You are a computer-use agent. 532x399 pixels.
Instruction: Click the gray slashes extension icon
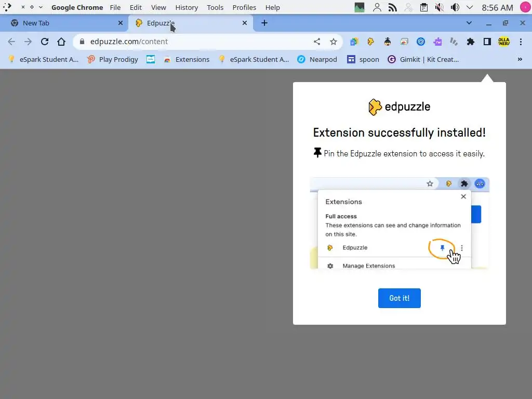[454, 42]
